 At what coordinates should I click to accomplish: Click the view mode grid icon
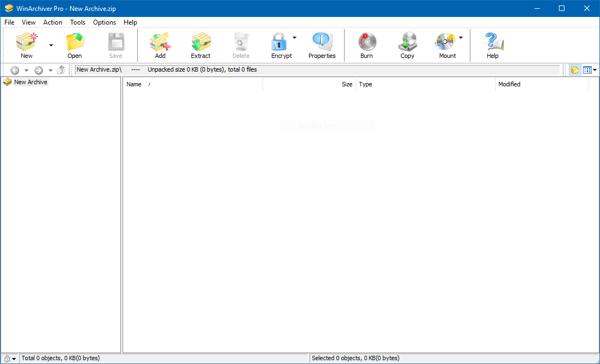587,70
